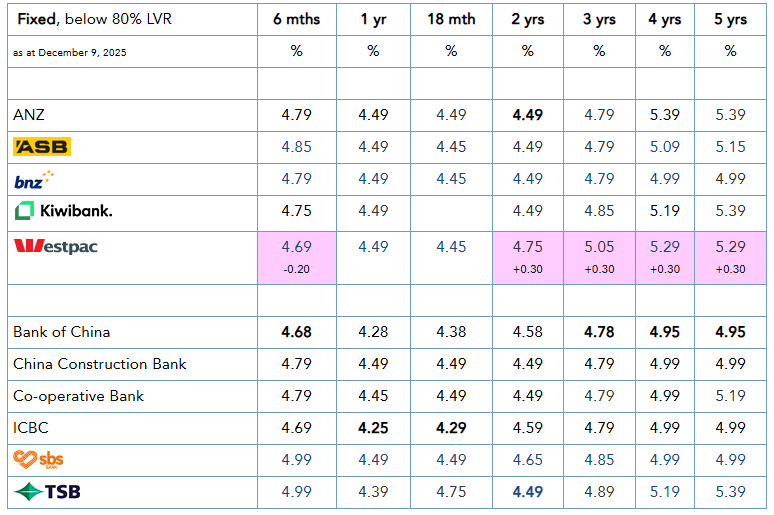Select ICBC's bold 1 yr rate 4.25
Viewport: 774px width, 515px height.
point(373,428)
